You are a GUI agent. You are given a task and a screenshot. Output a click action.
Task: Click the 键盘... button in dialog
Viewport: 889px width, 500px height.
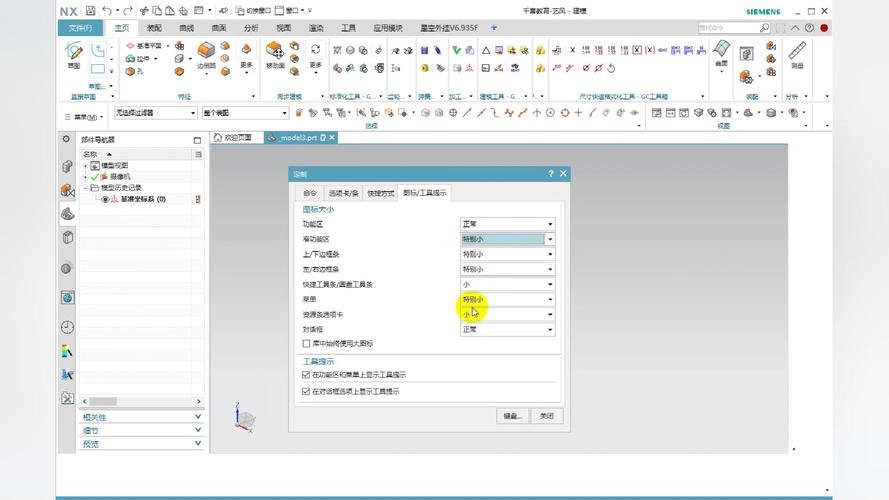click(513, 416)
